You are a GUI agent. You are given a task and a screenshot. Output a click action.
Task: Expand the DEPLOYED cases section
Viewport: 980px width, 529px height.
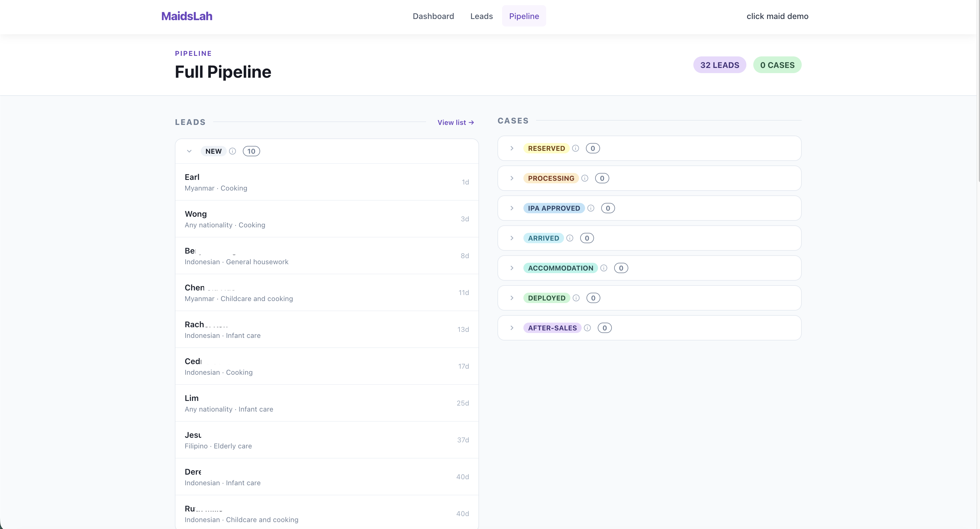pyautogui.click(x=512, y=298)
